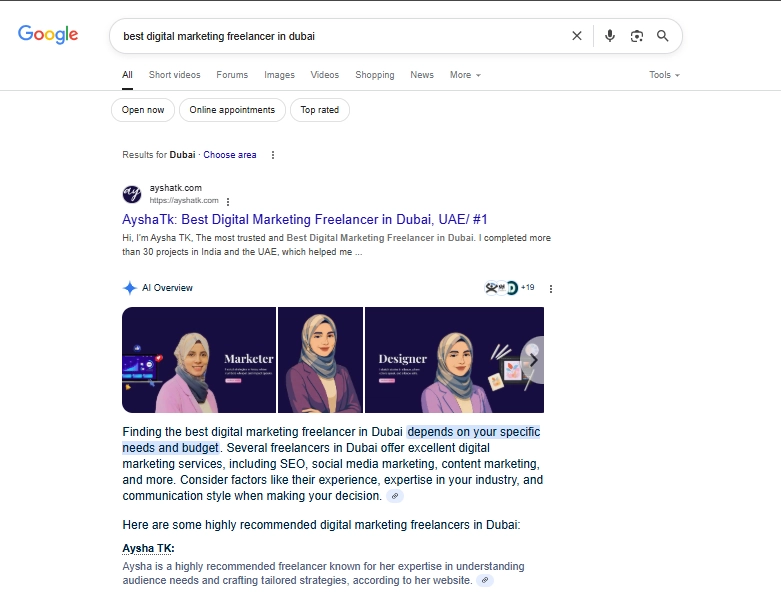The height and width of the screenshot is (600, 781).
Task: Open options dots next to Choose area
Action: click(272, 155)
